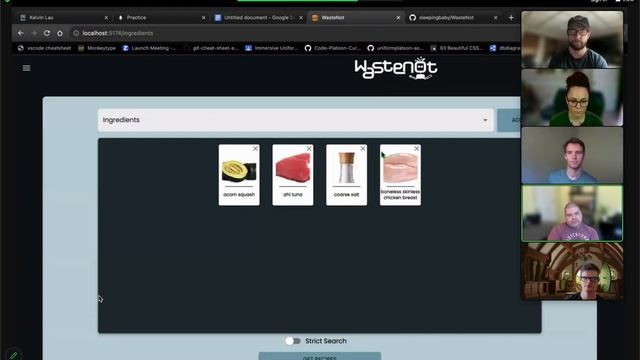Viewport: 640px width, 360px height.
Task: Click the browser home icon
Action: pos(60,33)
